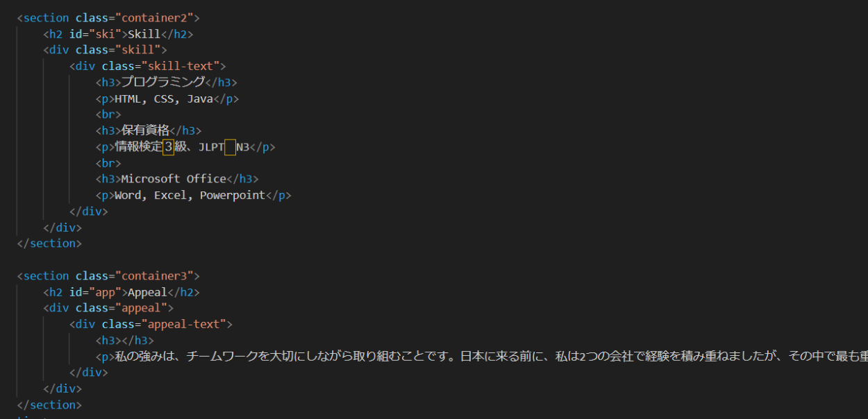Click the "skill-text" class string
The image size is (868, 419).
click(x=181, y=67)
